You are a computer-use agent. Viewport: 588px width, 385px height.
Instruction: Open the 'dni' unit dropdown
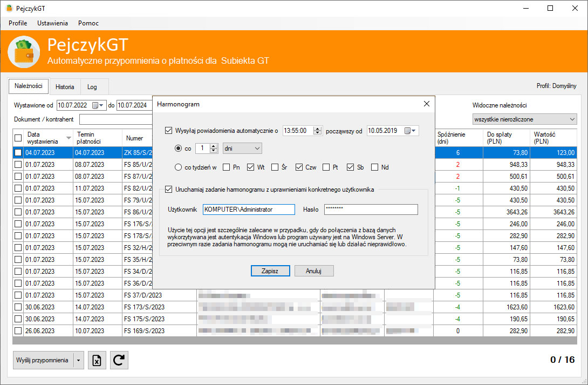tap(242, 148)
